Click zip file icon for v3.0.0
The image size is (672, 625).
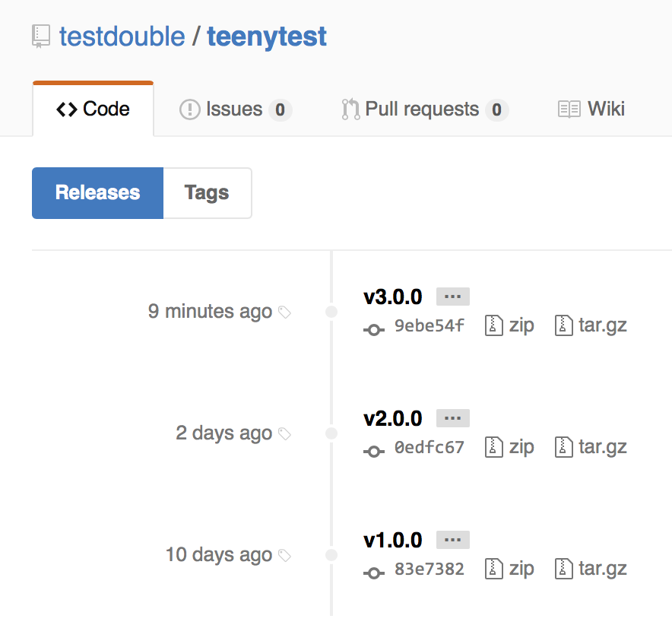coord(495,326)
